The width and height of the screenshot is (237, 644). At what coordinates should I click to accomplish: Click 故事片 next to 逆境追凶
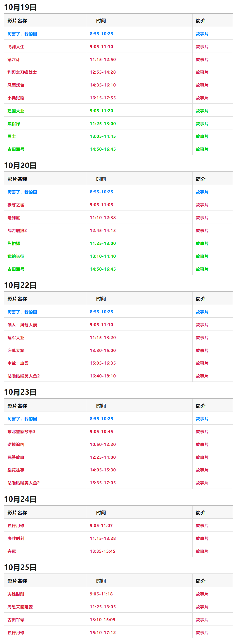[x=202, y=445]
